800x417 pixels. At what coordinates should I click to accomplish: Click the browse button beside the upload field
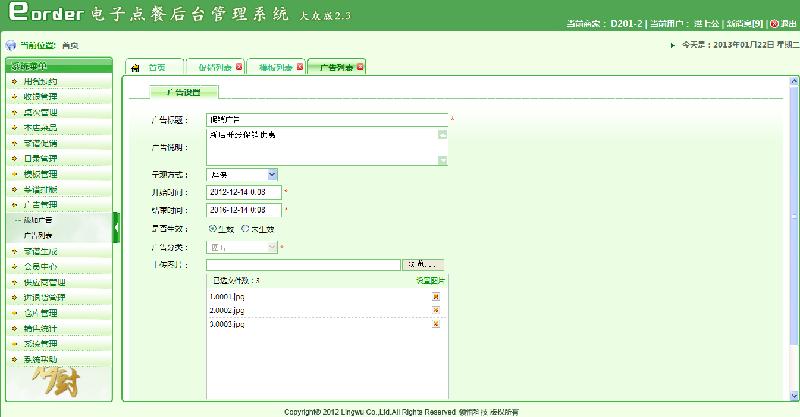(x=423, y=265)
